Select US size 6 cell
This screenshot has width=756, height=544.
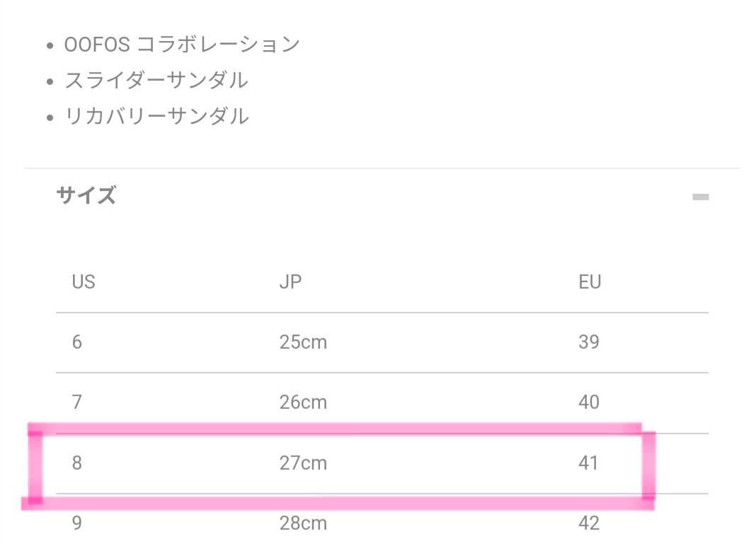click(x=76, y=342)
